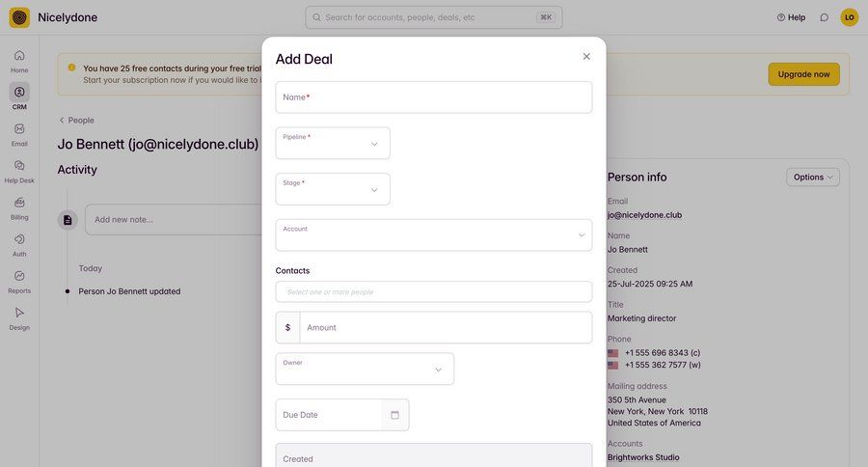868x467 pixels.
Task: Open the Help link in header
Action: 791,17
